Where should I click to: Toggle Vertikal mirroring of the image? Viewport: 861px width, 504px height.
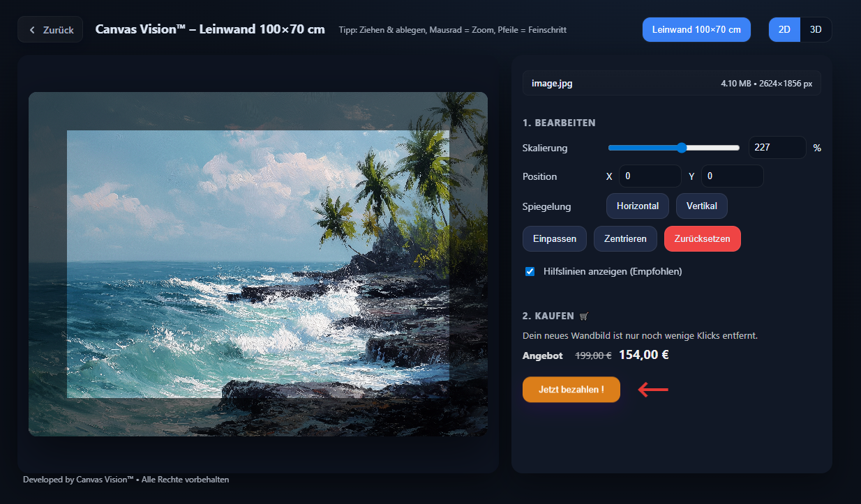coord(701,206)
